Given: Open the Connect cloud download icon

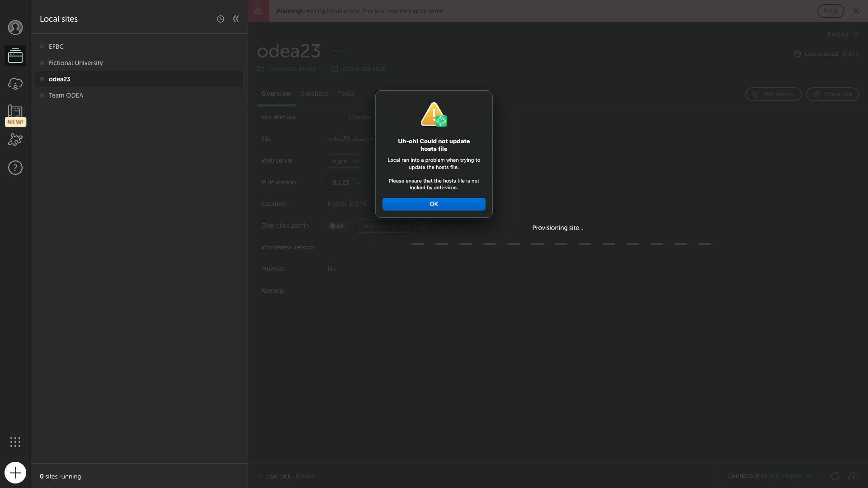Looking at the screenshot, I should pyautogui.click(x=15, y=84).
